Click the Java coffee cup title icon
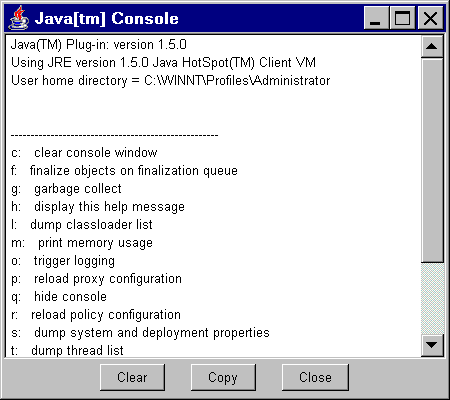 tap(19, 18)
